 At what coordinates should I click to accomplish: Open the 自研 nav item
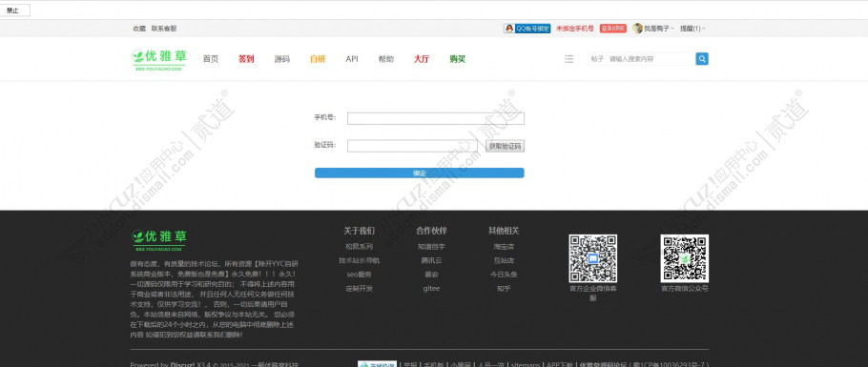click(318, 59)
